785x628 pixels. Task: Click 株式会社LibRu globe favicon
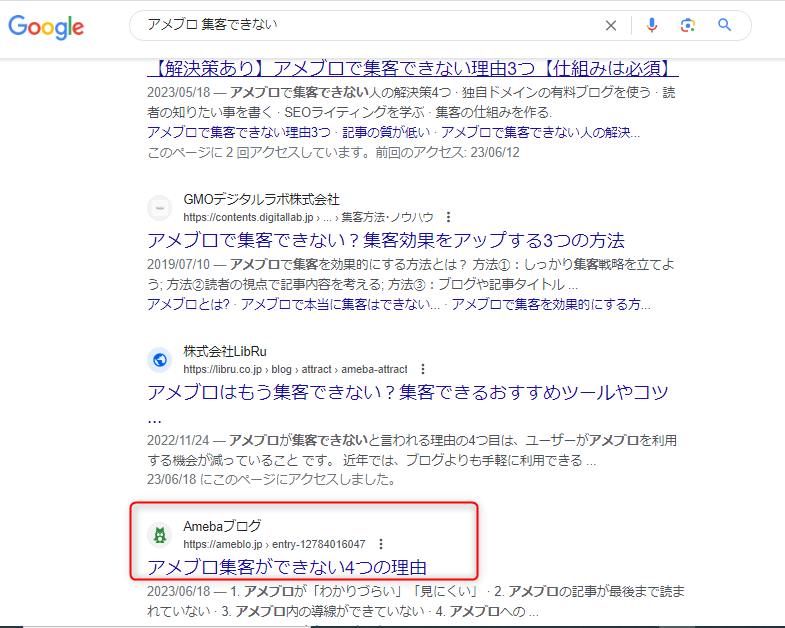tap(160, 360)
